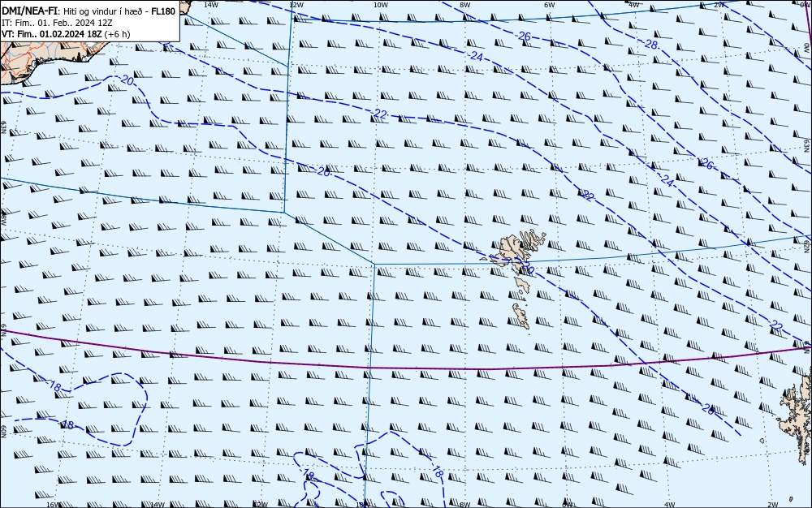812x508 pixels.
Task: Click the -26 label left of -28
Action: pyautogui.click(x=524, y=36)
